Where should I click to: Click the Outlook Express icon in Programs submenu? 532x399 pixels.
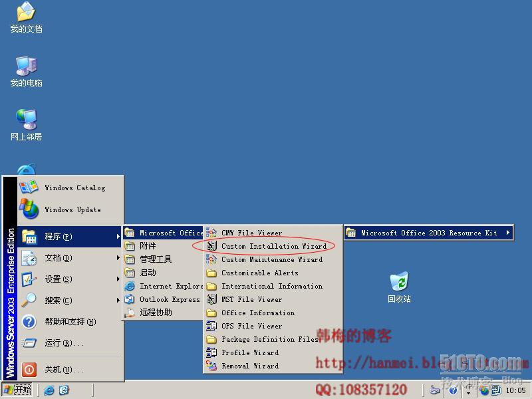130,300
